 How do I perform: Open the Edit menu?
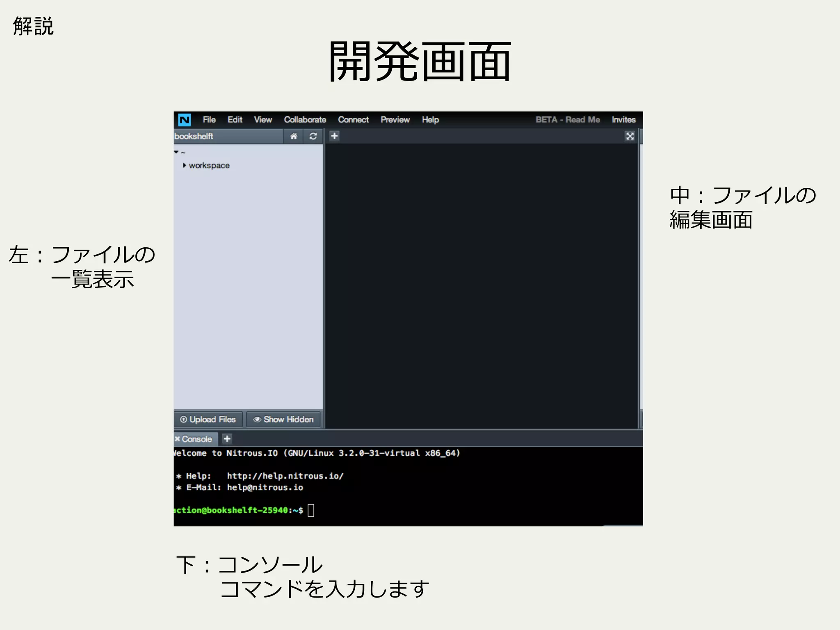pos(235,120)
